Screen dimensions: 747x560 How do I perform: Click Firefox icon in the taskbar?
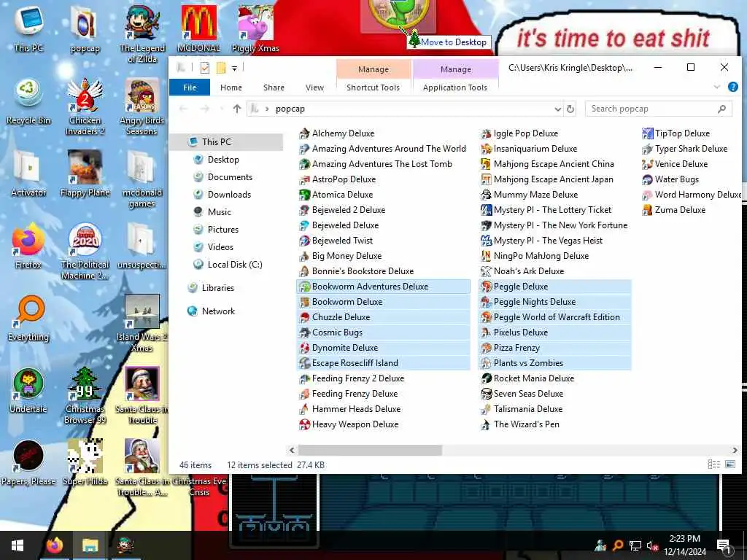pos(54,545)
